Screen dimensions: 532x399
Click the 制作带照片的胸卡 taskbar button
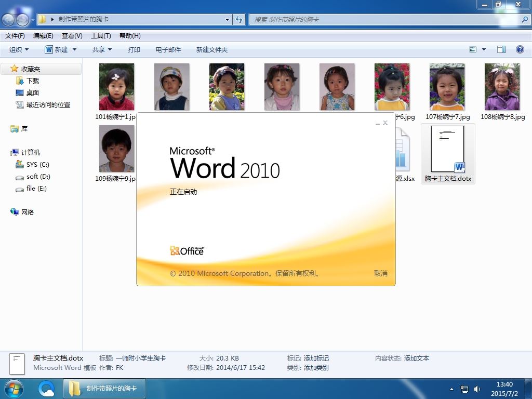(x=104, y=389)
